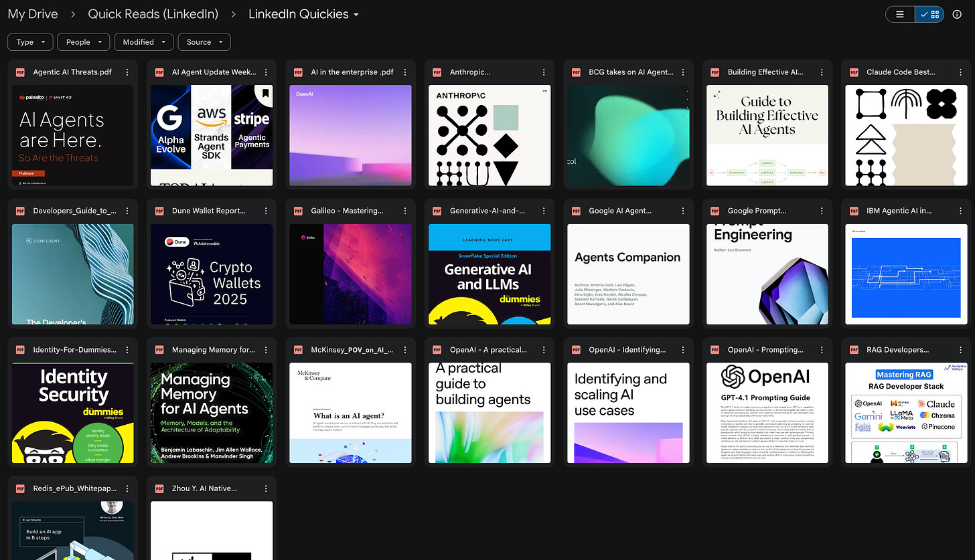Select the file name Galileo - Mastering...
This screenshot has width=975, height=560.
[x=348, y=211]
